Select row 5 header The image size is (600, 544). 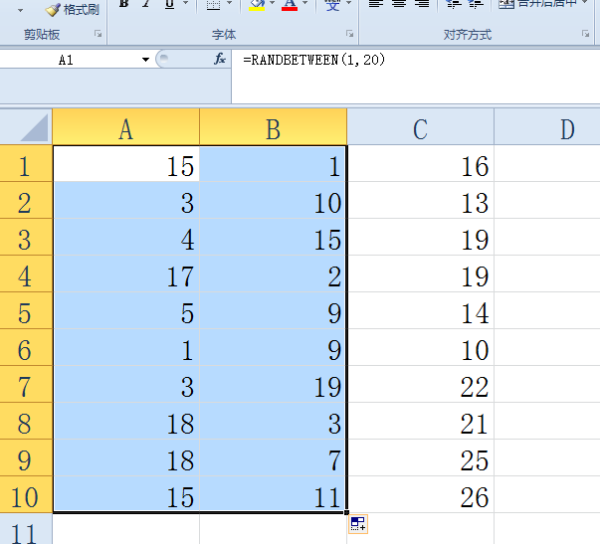[x=26, y=313]
